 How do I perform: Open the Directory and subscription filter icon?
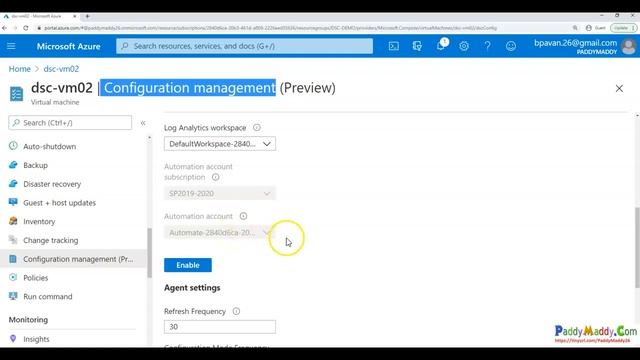[417, 46]
